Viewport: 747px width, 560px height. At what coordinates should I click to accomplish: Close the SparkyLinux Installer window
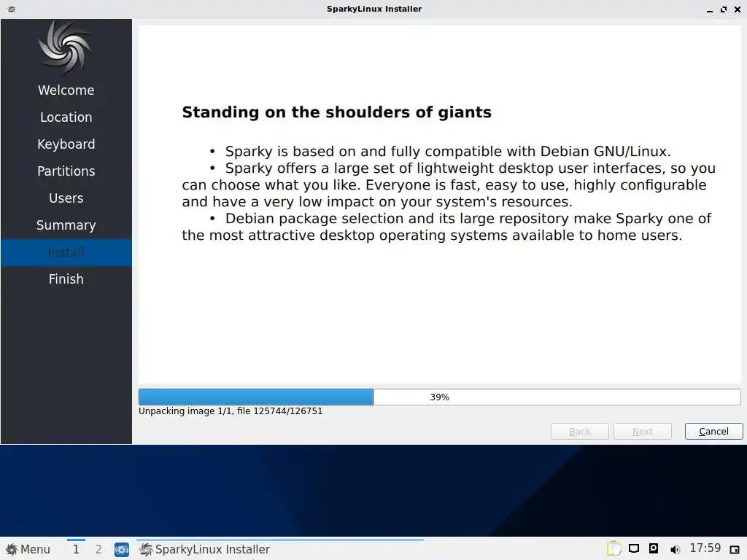click(738, 9)
